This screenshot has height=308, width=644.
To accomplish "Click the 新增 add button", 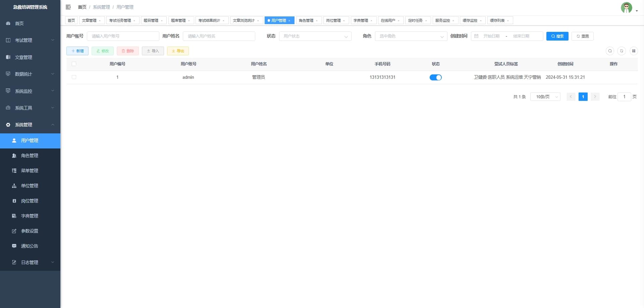I will click(x=77, y=51).
